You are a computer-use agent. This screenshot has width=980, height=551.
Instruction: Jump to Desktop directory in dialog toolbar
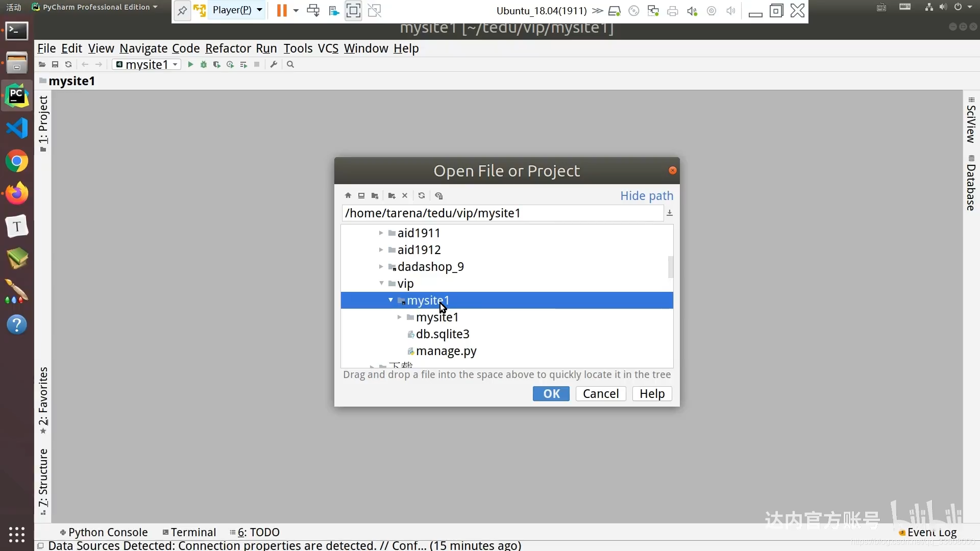pyautogui.click(x=361, y=196)
